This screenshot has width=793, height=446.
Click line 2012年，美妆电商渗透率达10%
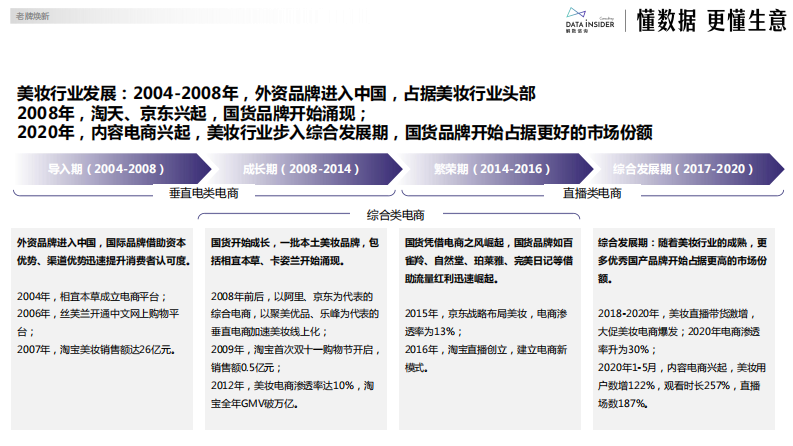pos(293,386)
